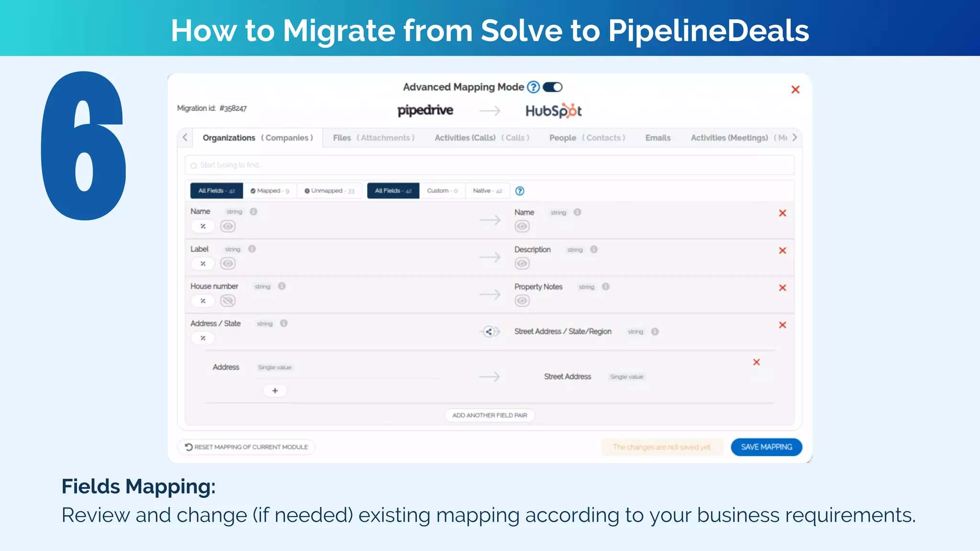Click RESET MAPPING OF CURRENT MODULE
Viewport: 980px width, 551px height.
tap(246, 447)
